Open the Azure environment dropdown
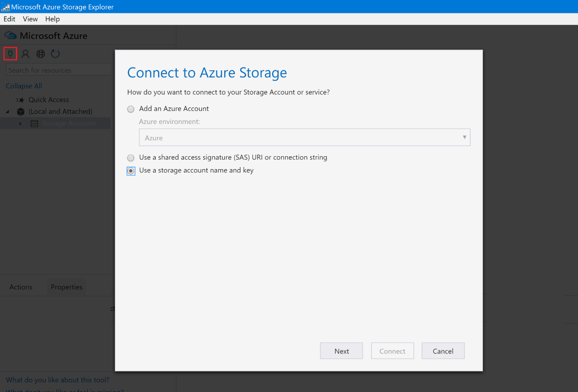 coord(305,137)
